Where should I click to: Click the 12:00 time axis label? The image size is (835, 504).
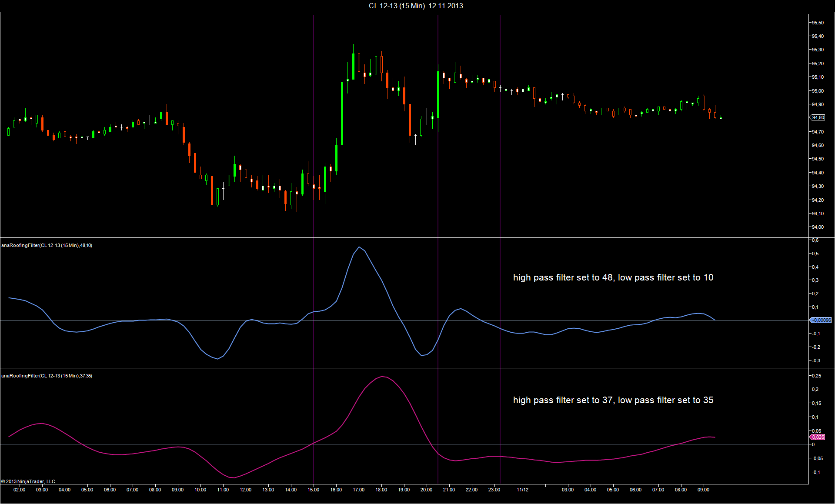tap(246, 490)
